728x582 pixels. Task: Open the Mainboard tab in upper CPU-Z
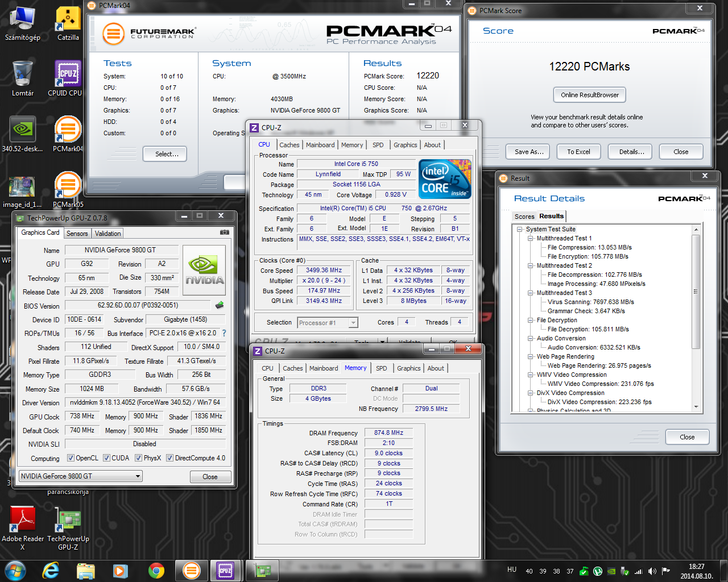[320, 145]
